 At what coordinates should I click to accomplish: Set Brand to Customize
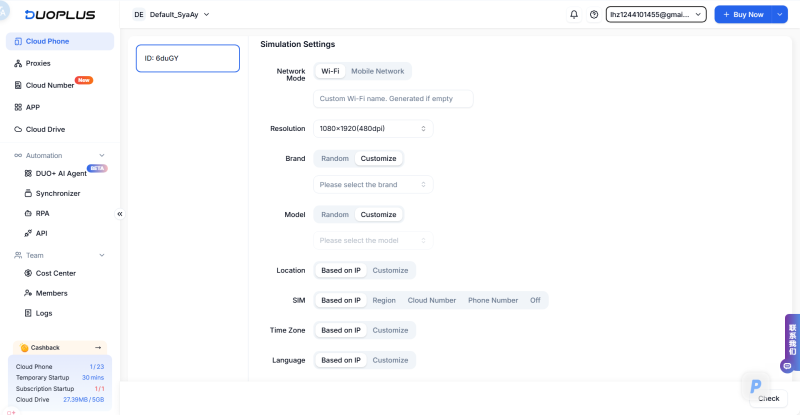tap(379, 159)
